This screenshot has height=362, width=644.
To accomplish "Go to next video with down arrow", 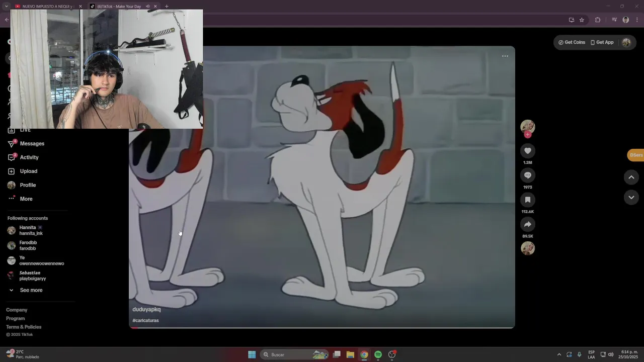I will pyautogui.click(x=631, y=198).
